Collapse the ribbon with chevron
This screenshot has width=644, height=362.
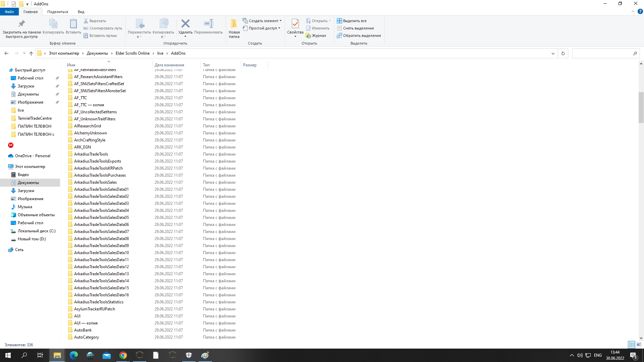click(633, 11)
